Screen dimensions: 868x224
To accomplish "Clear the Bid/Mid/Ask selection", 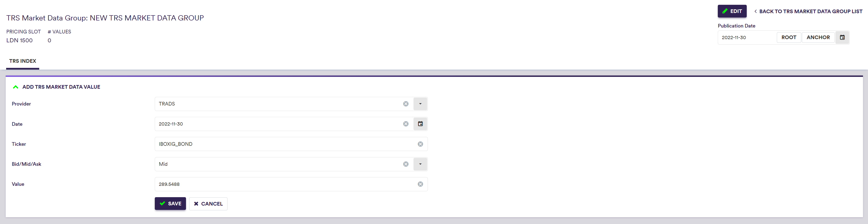I will 406,164.
